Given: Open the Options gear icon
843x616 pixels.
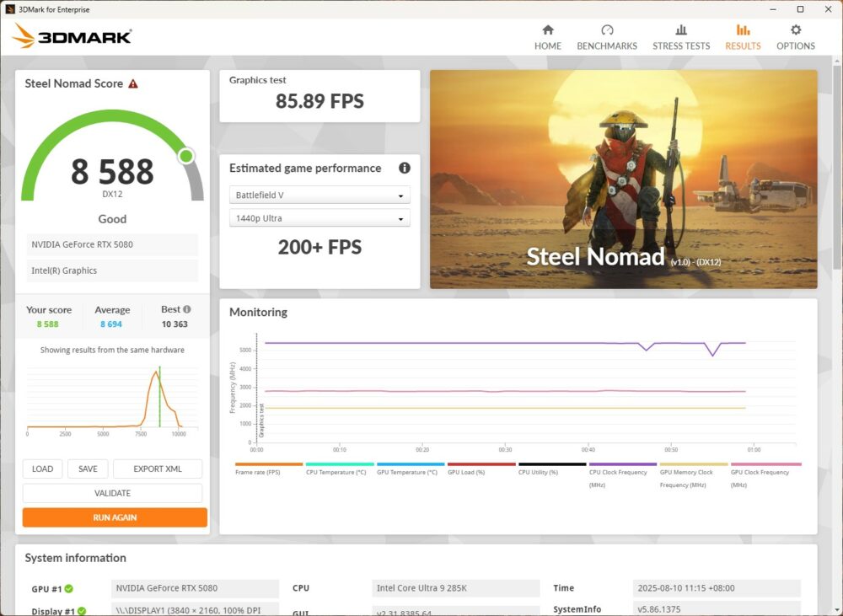Looking at the screenshot, I should coord(796,30).
